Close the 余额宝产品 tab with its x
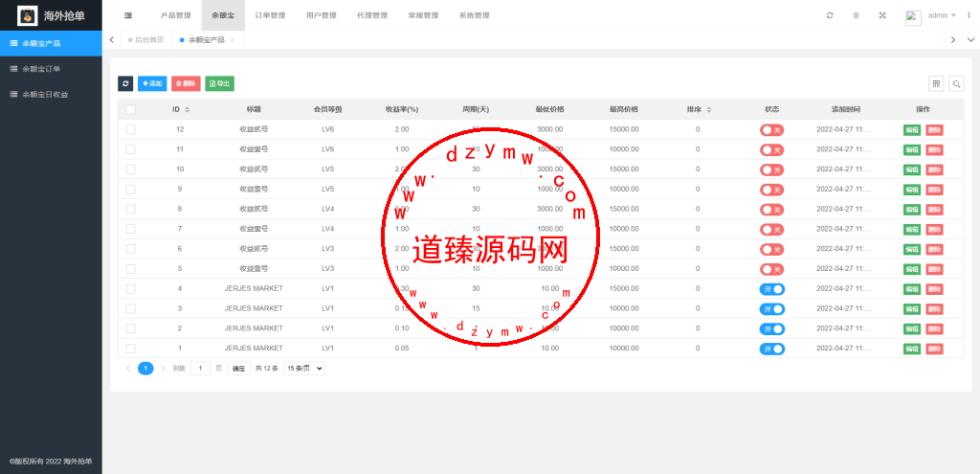 (x=233, y=40)
